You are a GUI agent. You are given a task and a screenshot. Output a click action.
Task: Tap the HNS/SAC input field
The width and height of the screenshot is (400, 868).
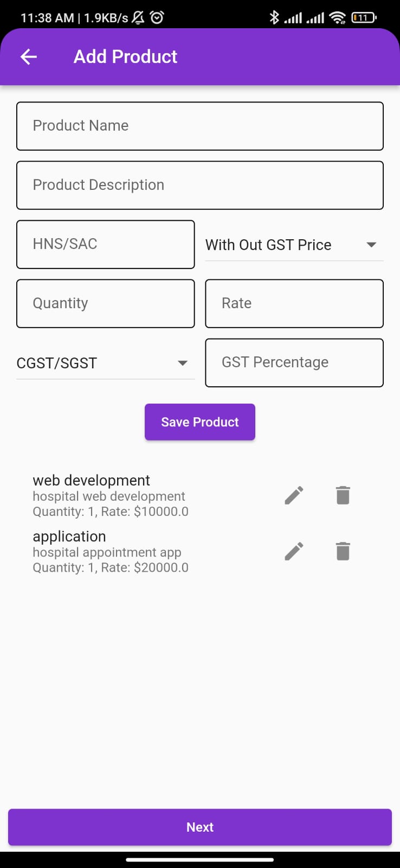105,244
